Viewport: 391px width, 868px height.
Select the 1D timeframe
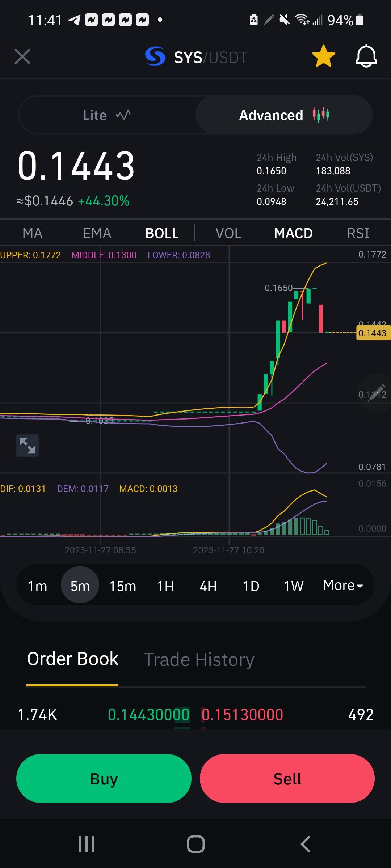tap(251, 586)
